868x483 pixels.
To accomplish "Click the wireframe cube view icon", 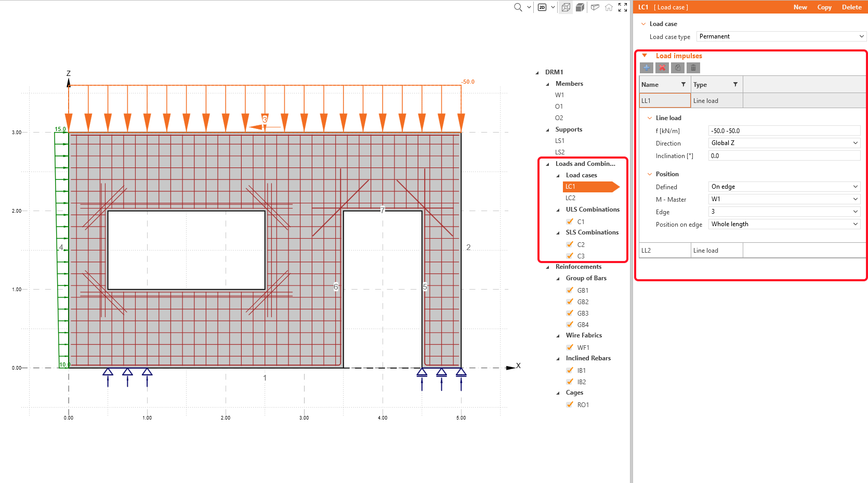I will (x=566, y=7).
